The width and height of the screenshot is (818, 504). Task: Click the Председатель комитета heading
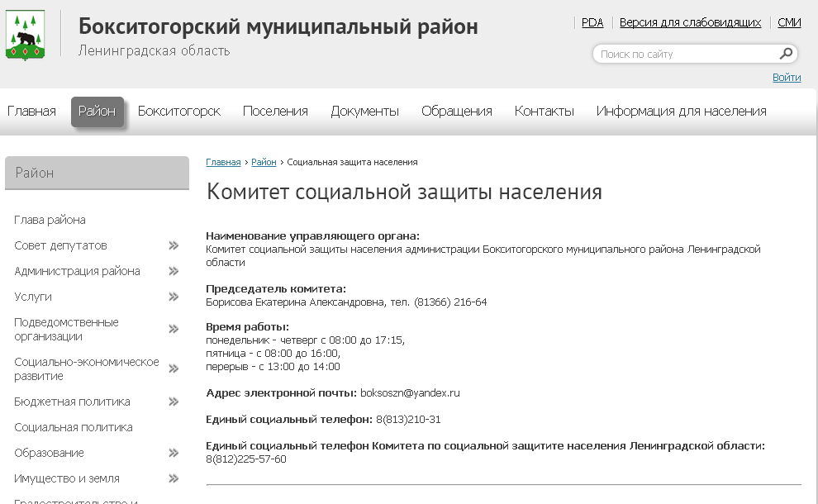tap(276, 289)
